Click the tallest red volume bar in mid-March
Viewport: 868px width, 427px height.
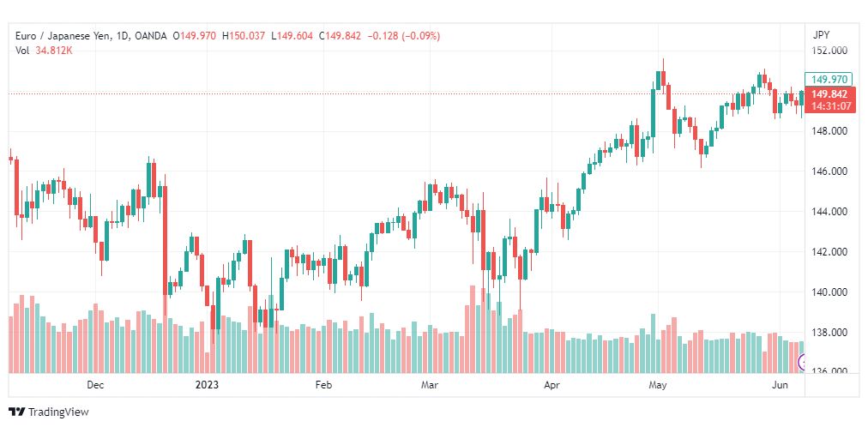(473, 329)
